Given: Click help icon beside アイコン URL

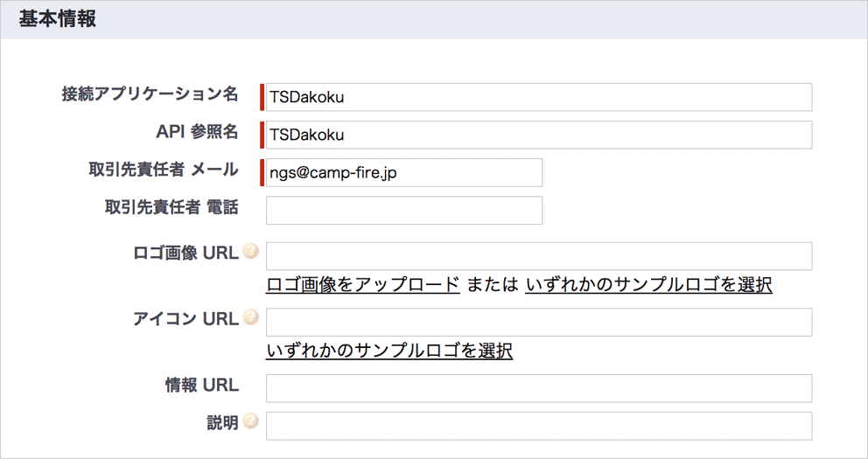Looking at the screenshot, I should click(251, 318).
